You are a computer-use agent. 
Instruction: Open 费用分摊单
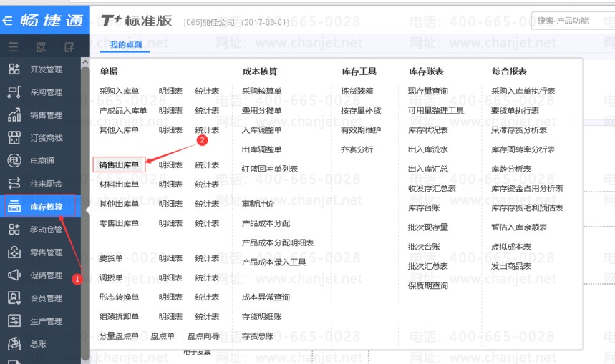coord(261,111)
